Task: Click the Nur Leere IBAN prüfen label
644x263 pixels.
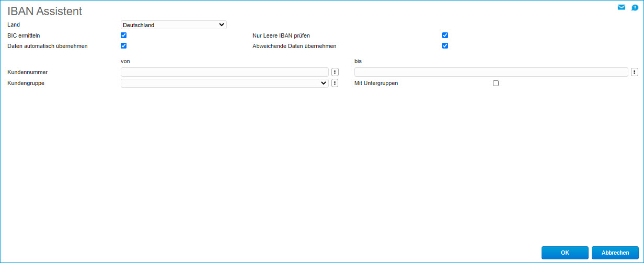Action: (281, 35)
